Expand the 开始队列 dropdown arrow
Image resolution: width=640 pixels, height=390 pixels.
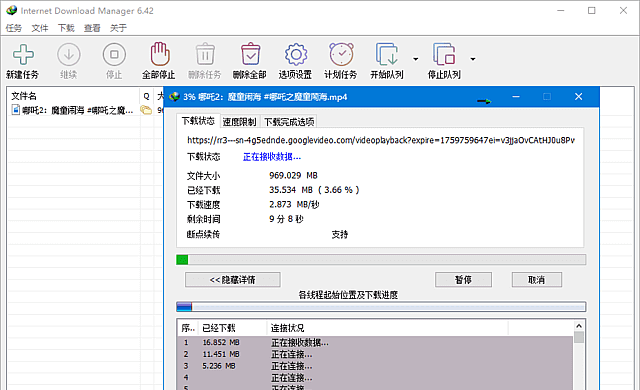coord(416,59)
